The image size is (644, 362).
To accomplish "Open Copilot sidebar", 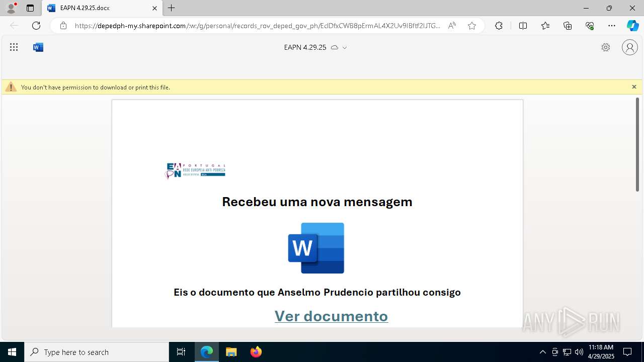I will pyautogui.click(x=632, y=26).
